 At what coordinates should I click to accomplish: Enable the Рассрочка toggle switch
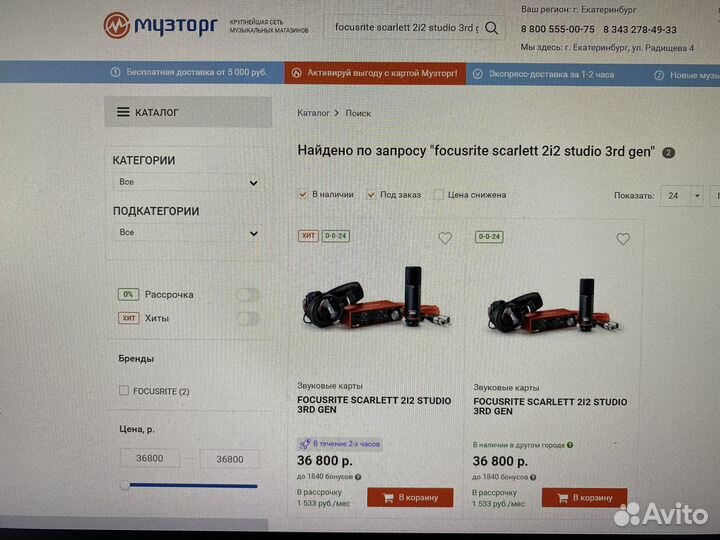(248, 295)
